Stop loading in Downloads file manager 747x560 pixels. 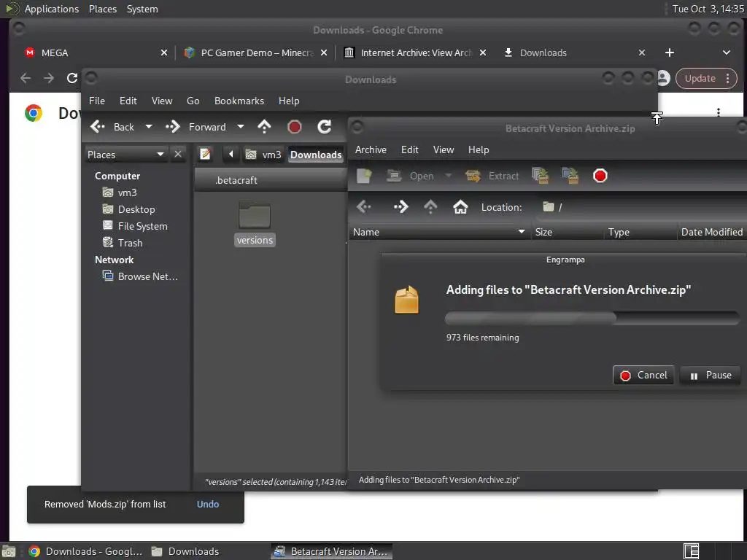[x=295, y=127]
